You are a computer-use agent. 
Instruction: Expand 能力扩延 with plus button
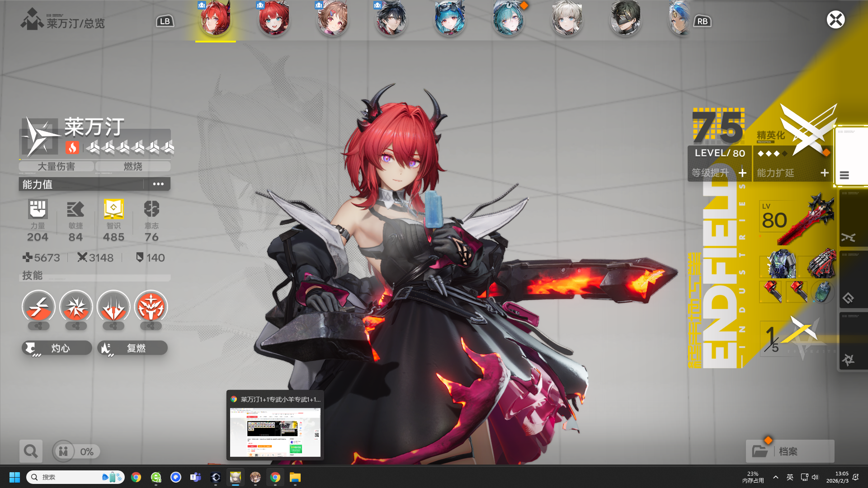(824, 173)
